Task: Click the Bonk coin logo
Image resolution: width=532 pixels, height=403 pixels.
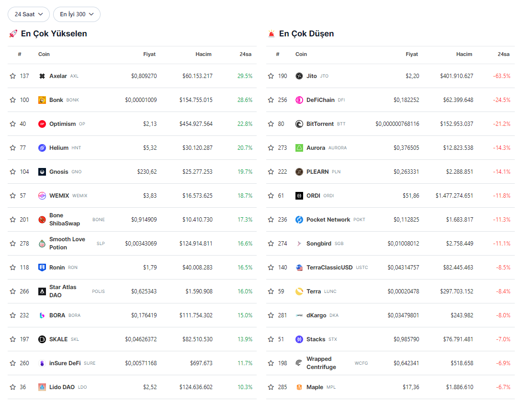Action: click(x=42, y=100)
